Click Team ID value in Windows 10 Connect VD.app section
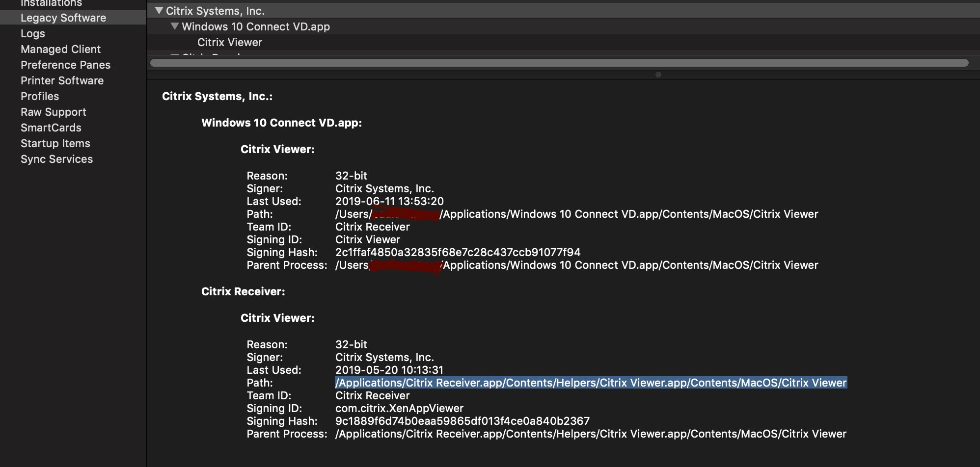 373,227
